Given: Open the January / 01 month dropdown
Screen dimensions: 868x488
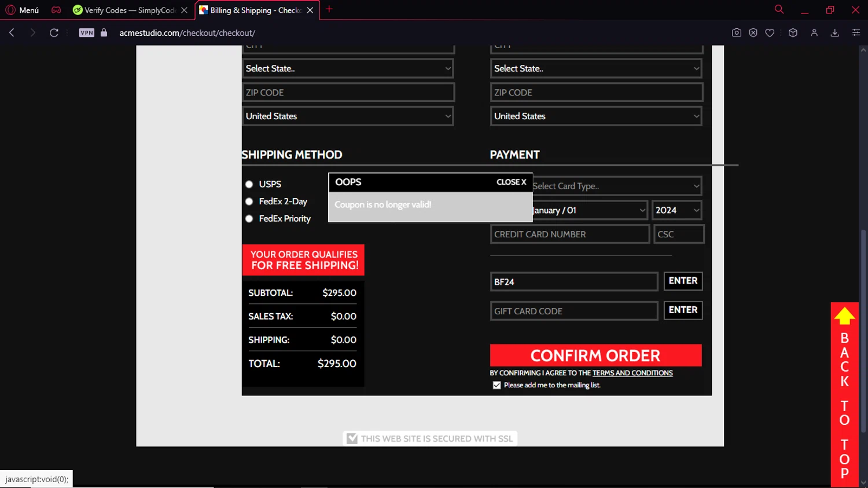Looking at the screenshot, I should [589, 210].
